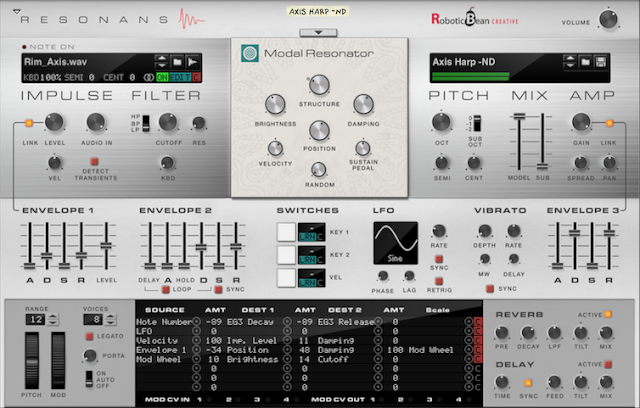640x408 pixels.
Task: Toggle the Delay time SYNC button
Action: pyautogui.click(x=528, y=383)
